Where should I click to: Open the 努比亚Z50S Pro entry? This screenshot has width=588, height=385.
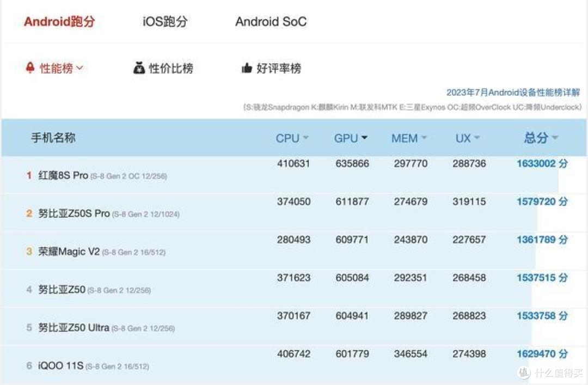(x=74, y=213)
